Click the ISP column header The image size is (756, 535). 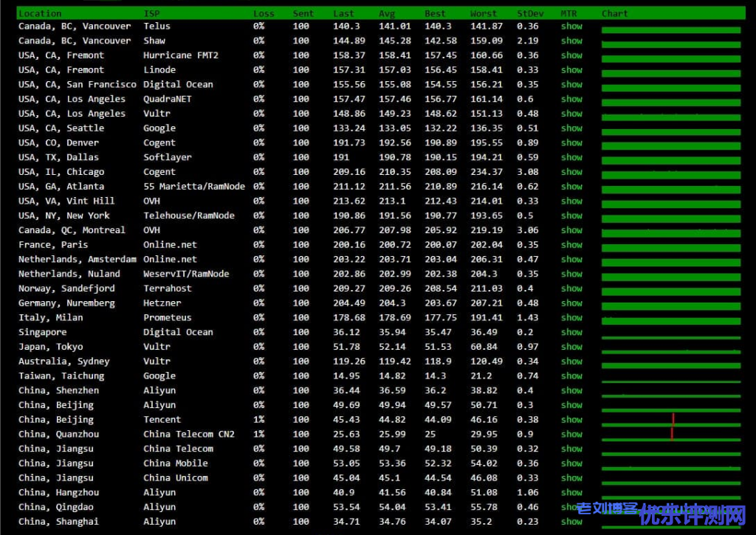pyautogui.click(x=151, y=13)
